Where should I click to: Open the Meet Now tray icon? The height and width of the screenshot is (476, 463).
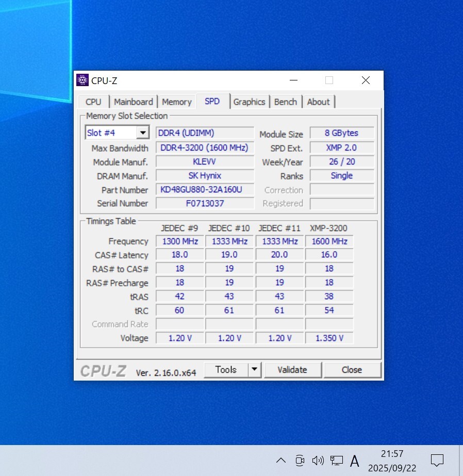coord(300,461)
